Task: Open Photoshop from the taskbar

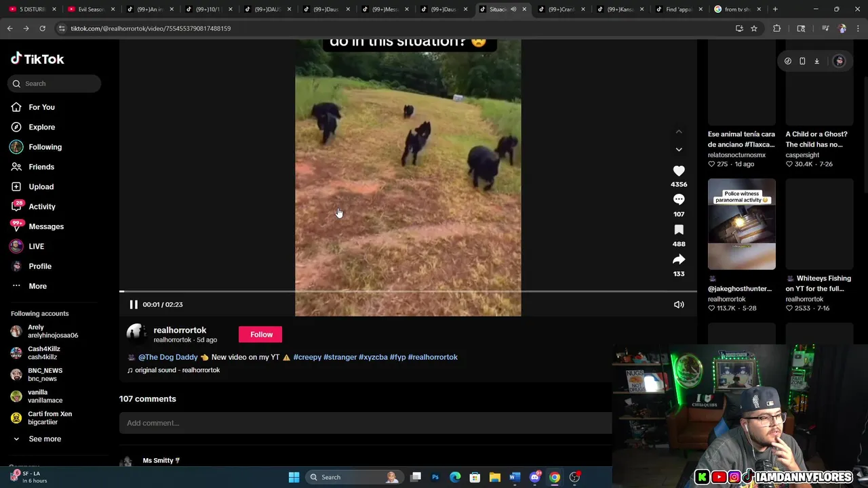Action: pos(435,477)
